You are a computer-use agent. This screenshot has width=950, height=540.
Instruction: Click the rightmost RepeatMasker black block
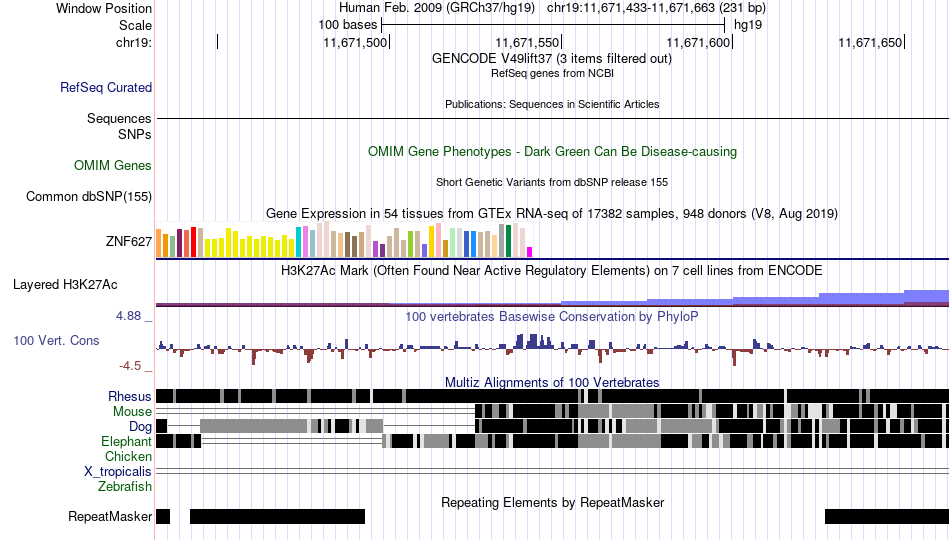[887, 516]
